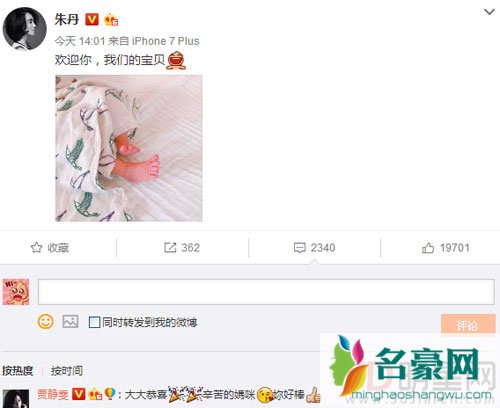
Task: Open commenter 贾静雯's profile name
Action: pyautogui.click(x=53, y=395)
